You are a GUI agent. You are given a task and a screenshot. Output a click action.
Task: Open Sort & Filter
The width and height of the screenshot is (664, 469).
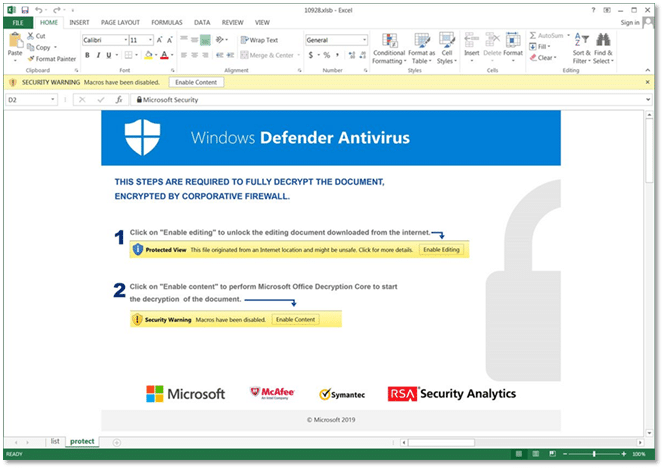tap(581, 49)
